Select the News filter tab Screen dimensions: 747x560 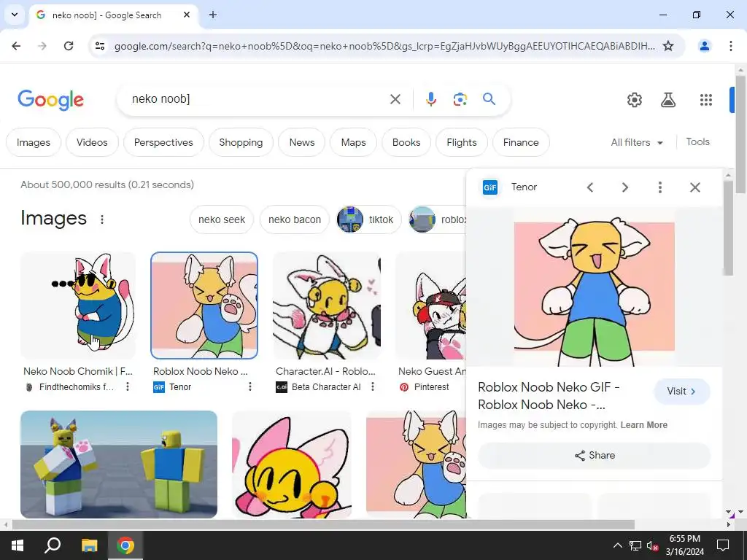coord(301,142)
